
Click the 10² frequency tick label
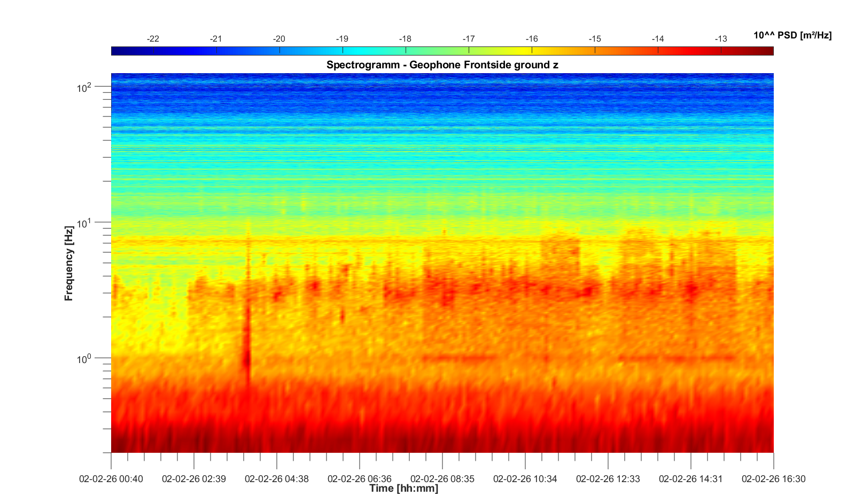(84, 87)
